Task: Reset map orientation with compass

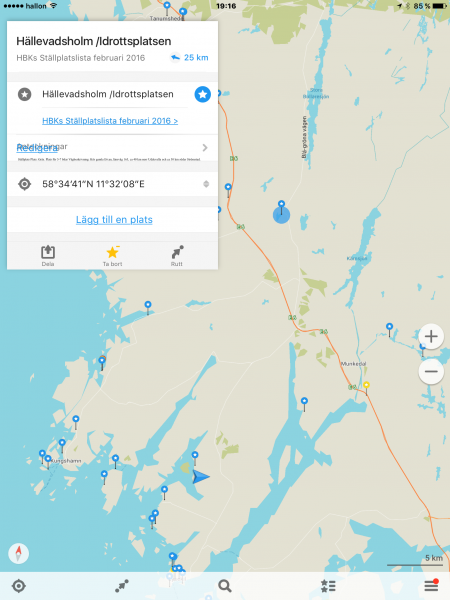Action: (x=18, y=553)
